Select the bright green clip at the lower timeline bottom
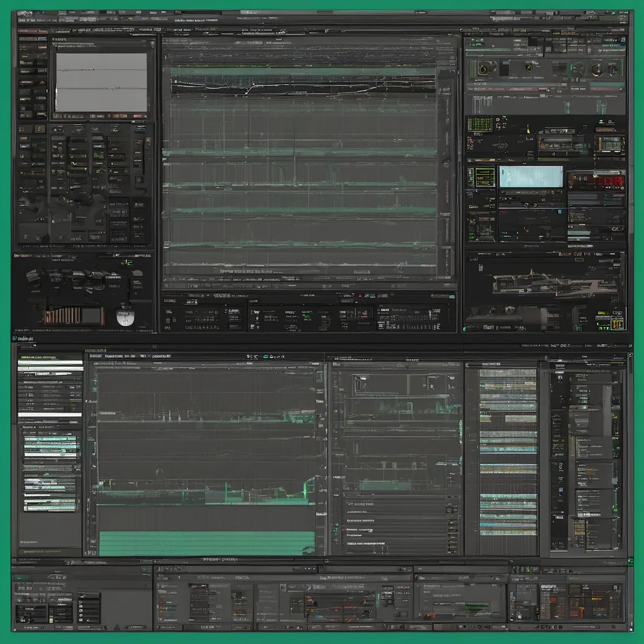Viewport: 644px width, 644px height. [x=207, y=543]
